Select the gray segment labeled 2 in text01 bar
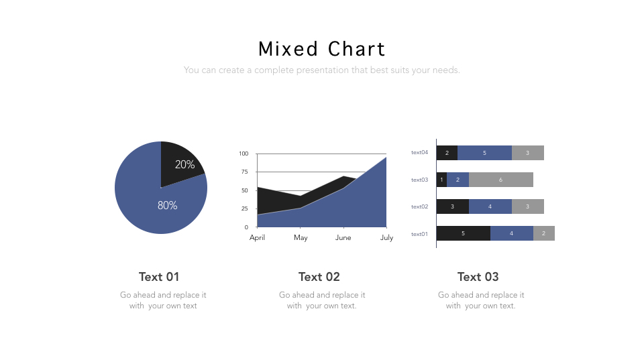 [543, 233]
